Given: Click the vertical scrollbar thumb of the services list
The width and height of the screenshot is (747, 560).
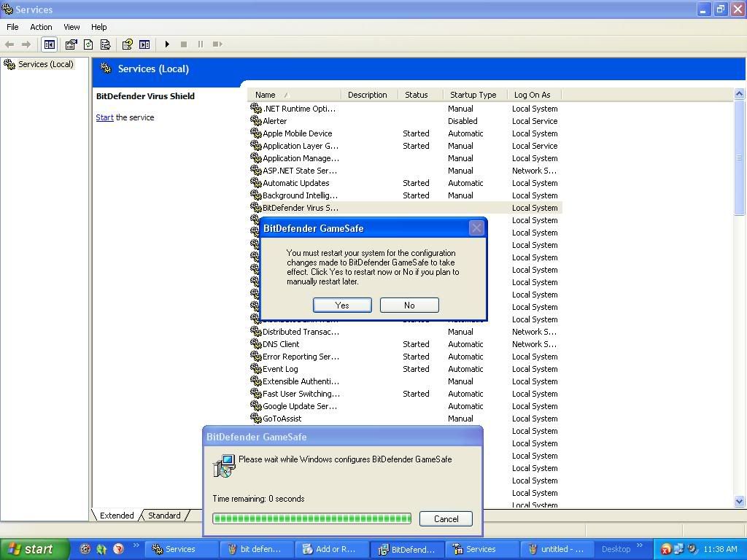Looking at the screenshot, I should pyautogui.click(x=739, y=157).
